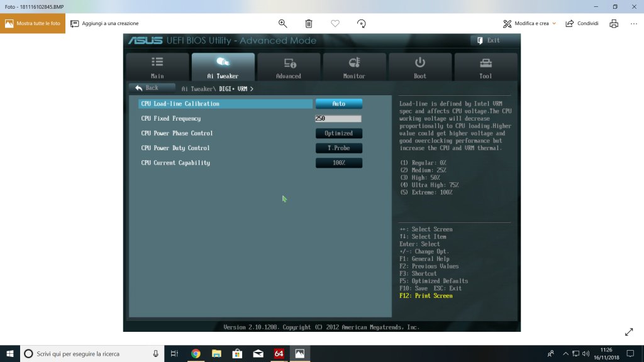The width and height of the screenshot is (644, 362).
Task: Open the Mail app from the taskbar
Action: (x=258, y=353)
